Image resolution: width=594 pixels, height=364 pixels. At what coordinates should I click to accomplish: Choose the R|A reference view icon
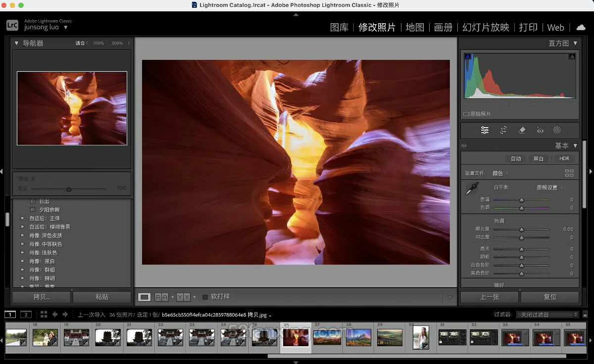point(161,297)
